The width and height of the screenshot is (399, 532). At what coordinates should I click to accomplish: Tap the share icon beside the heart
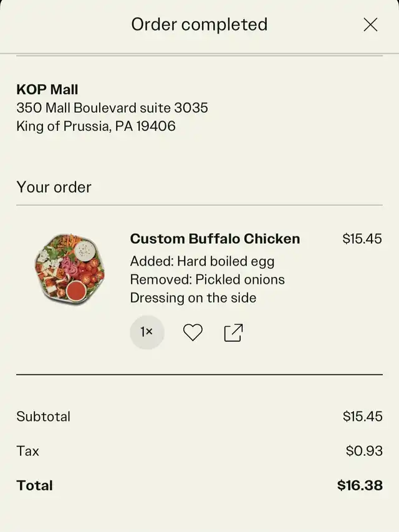(233, 332)
